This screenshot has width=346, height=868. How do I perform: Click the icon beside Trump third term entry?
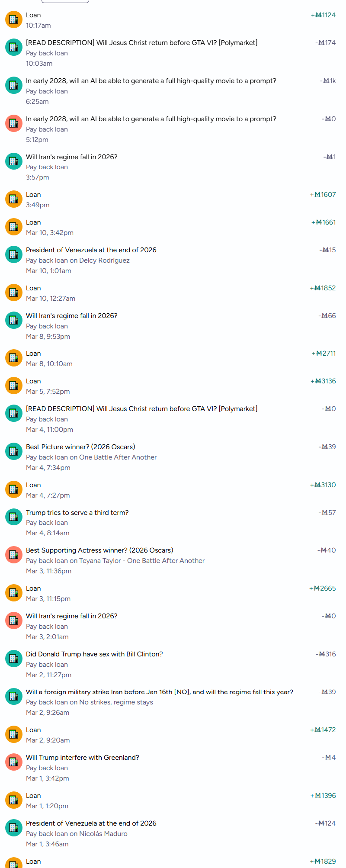(13, 517)
